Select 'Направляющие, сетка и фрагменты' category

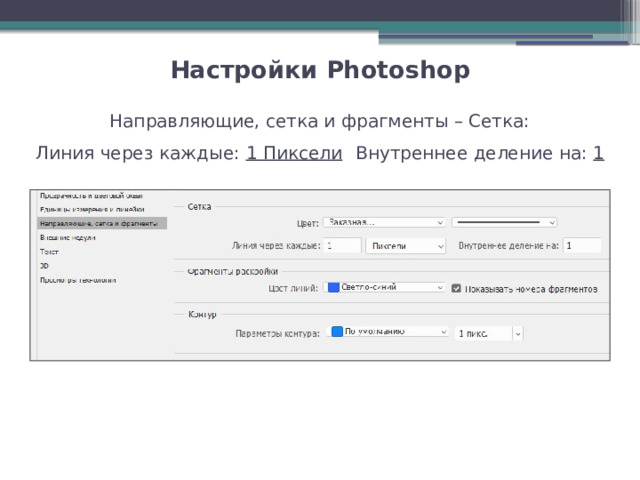[x=102, y=223]
